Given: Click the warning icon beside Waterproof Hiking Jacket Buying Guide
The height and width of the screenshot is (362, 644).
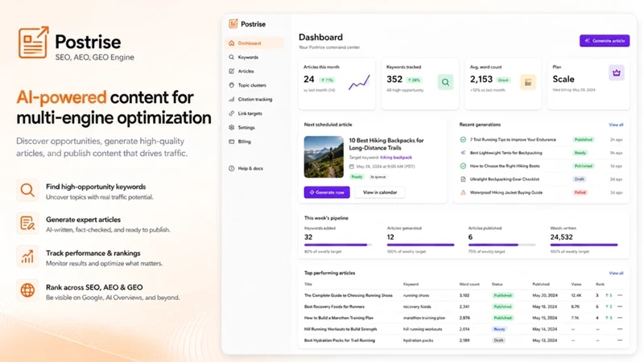Looking at the screenshot, I should pos(463,192).
